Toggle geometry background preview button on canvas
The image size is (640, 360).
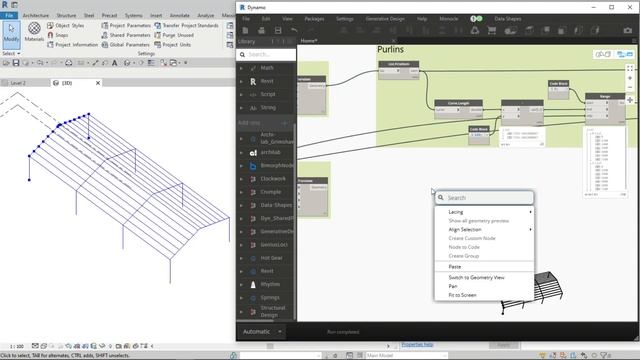603,54
